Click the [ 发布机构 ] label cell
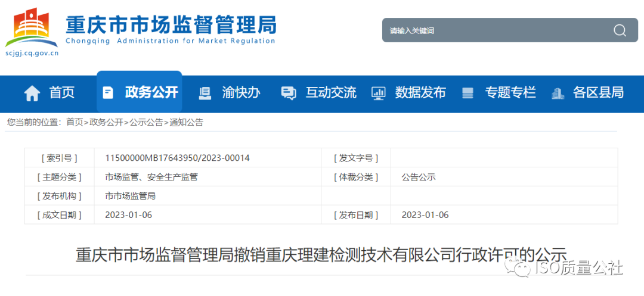The image size is (644, 296). pyautogui.click(x=60, y=196)
